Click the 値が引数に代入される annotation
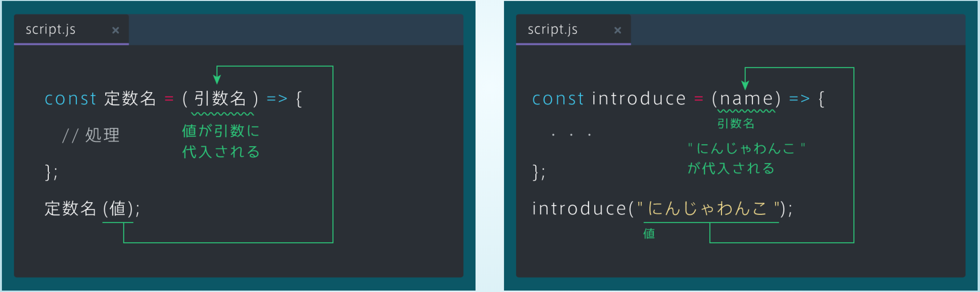This screenshot has height=292, width=980. coord(221,141)
